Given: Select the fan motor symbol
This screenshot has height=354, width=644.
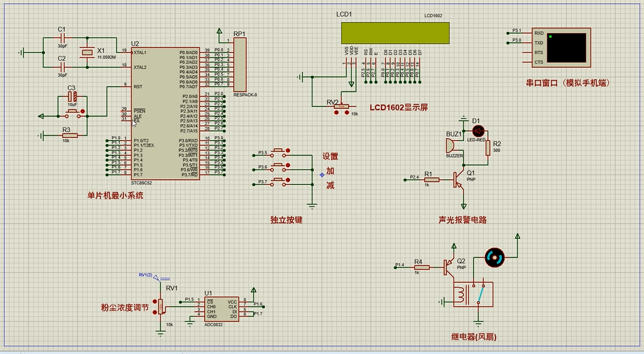Looking at the screenshot, I should click(494, 259).
